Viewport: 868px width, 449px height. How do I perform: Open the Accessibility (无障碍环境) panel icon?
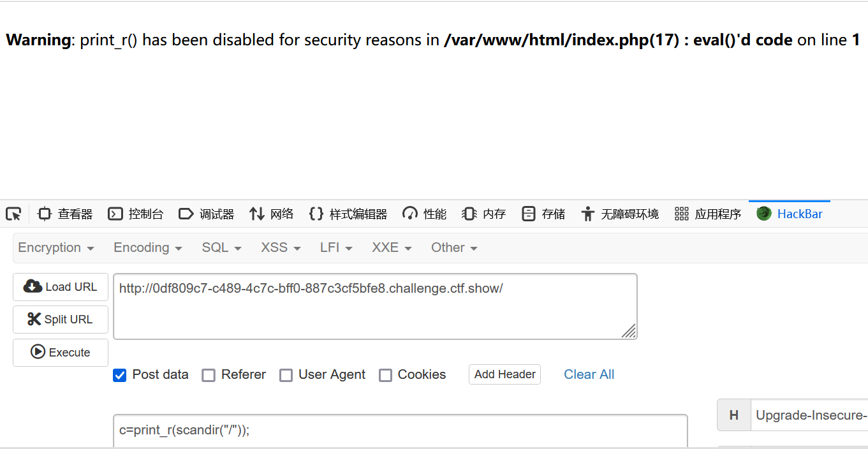coord(587,214)
